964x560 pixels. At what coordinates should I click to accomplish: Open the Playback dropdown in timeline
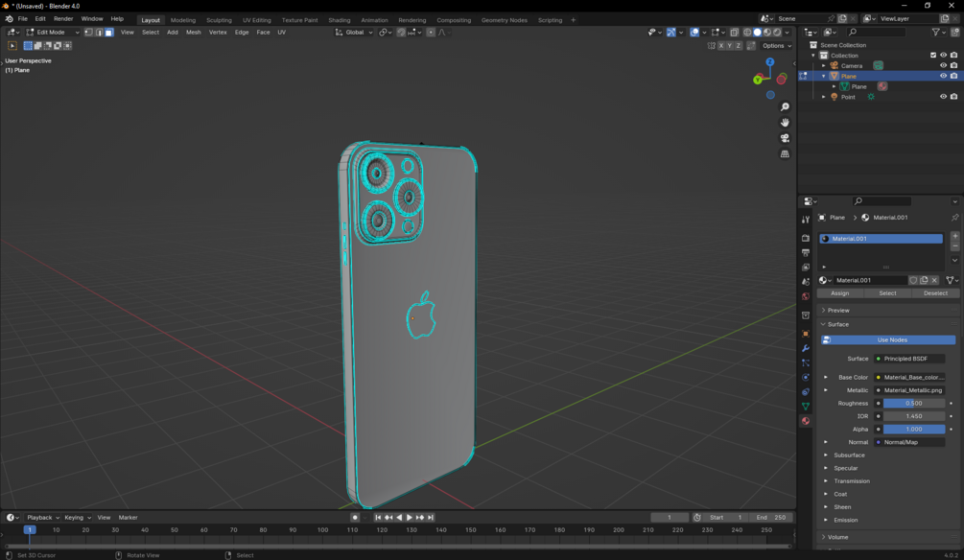42,518
